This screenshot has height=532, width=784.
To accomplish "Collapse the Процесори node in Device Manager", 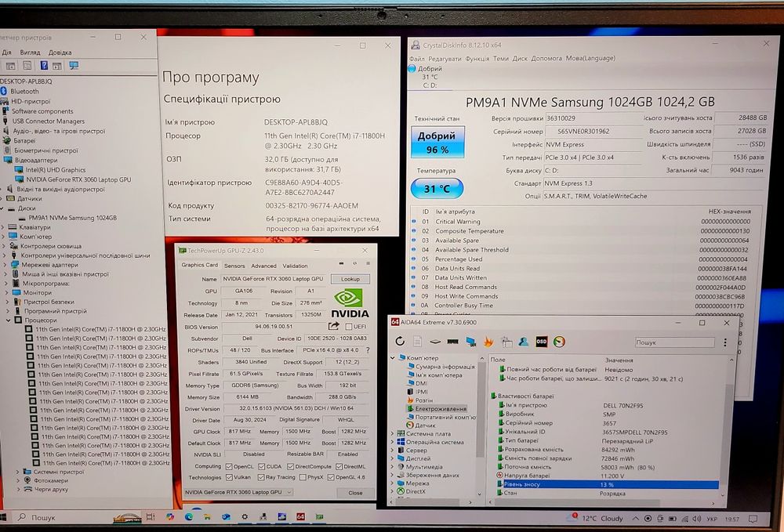I will pos(8,320).
